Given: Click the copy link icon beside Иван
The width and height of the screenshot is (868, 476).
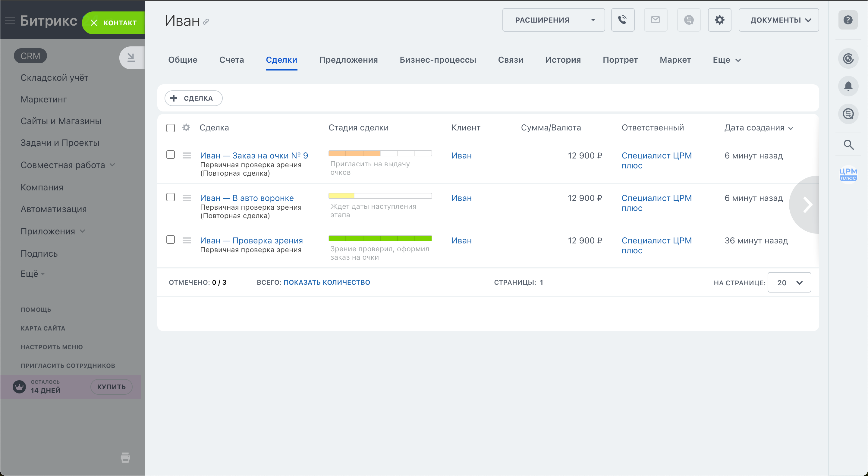Looking at the screenshot, I should 206,22.
